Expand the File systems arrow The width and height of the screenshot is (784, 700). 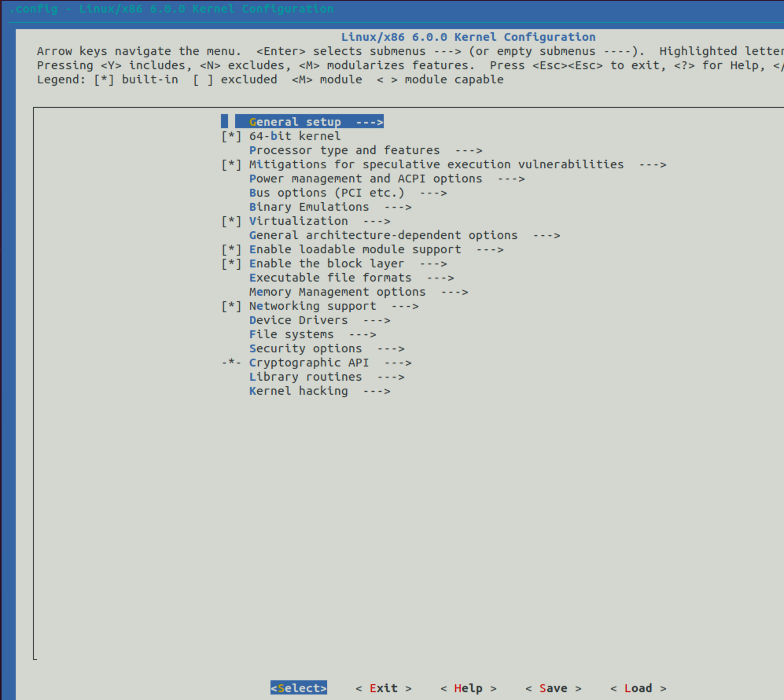(363, 335)
